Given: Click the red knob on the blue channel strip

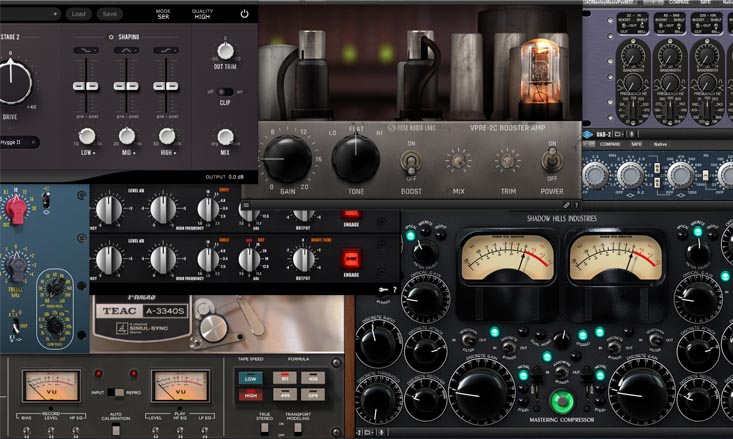Looking at the screenshot, I should pos(16,210).
